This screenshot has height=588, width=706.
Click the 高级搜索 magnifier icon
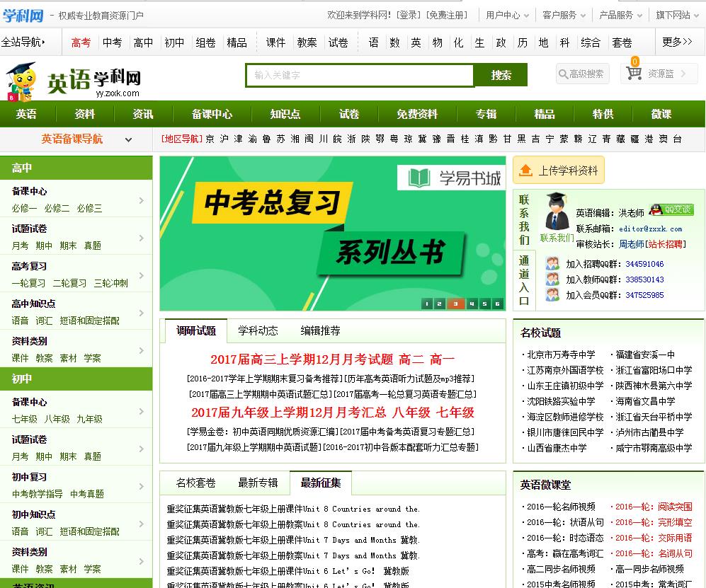(x=563, y=74)
